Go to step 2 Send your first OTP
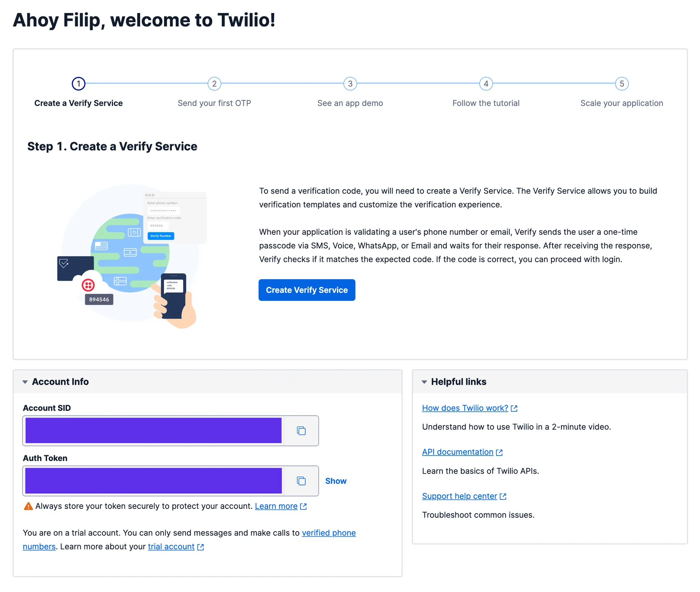This screenshot has height=592, width=700. pos(214,84)
